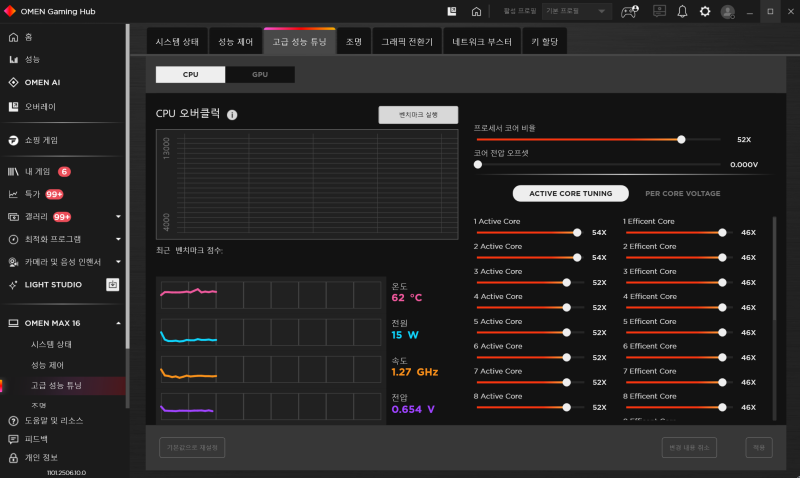The height and width of the screenshot is (478, 800).
Task: Open Camera and Voice Enhancer item
Action: [55, 262]
